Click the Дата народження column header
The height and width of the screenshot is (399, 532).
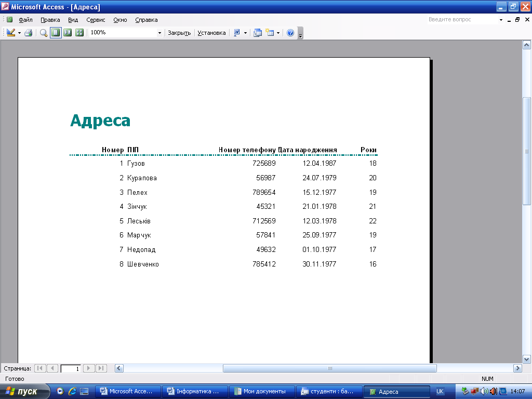coord(308,150)
